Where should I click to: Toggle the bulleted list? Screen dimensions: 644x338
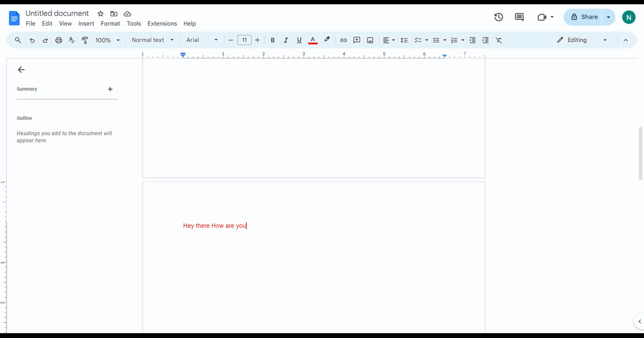point(436,40)
